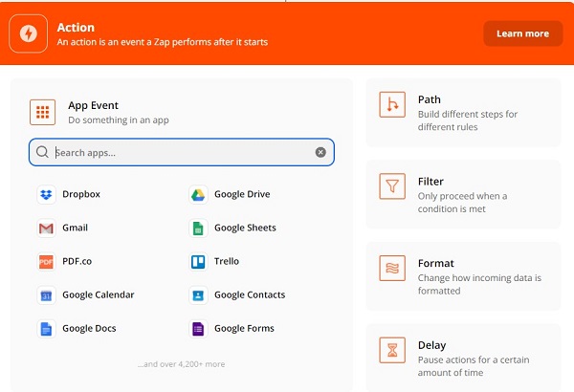574x392 pixels.
Task: Choose the PDF.co label
Action: click(x=77, y=261)
